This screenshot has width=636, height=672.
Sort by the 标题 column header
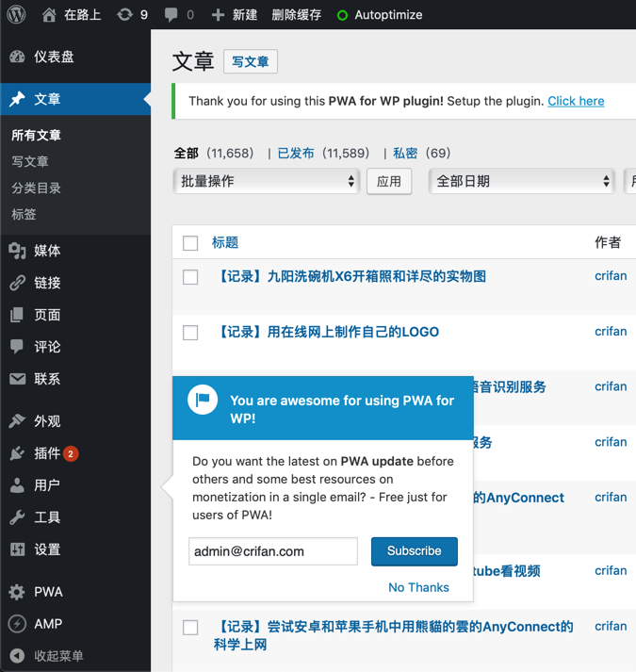click(x=225, y=242)
